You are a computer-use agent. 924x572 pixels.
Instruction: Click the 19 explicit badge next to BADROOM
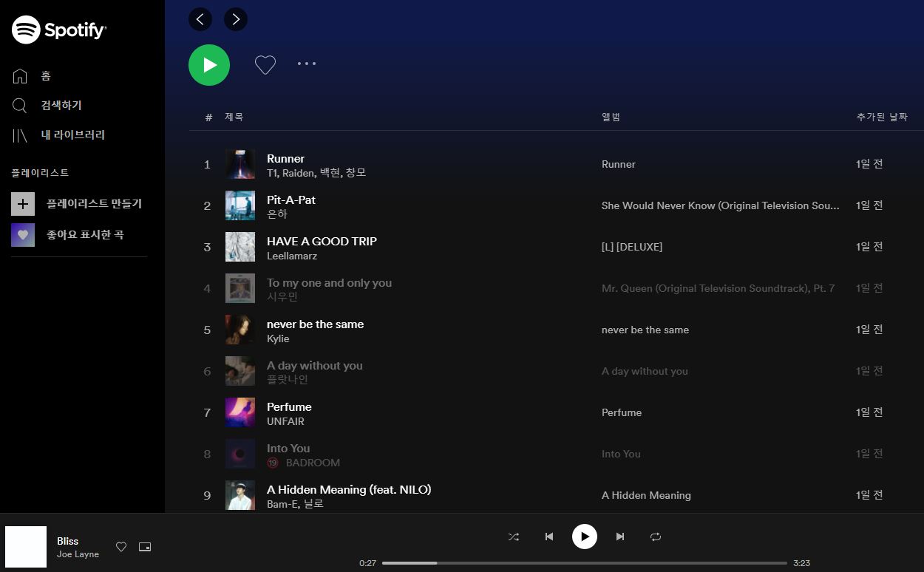tap(273, 463)
